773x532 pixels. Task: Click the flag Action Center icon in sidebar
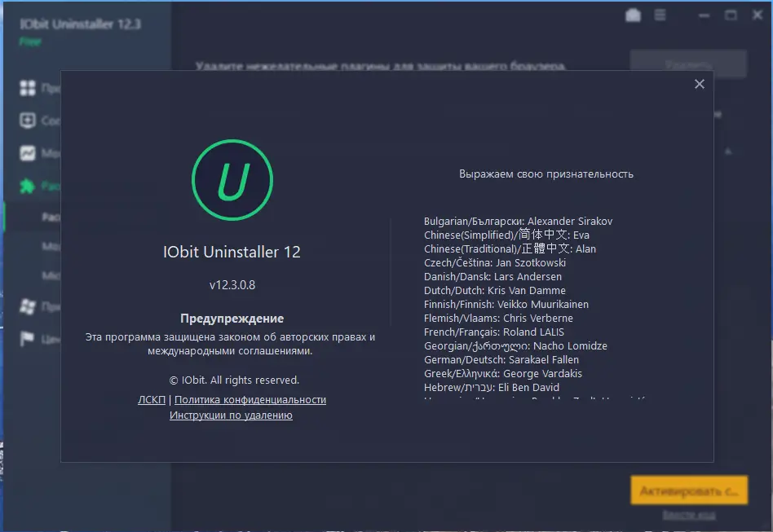tap(27, 338)
